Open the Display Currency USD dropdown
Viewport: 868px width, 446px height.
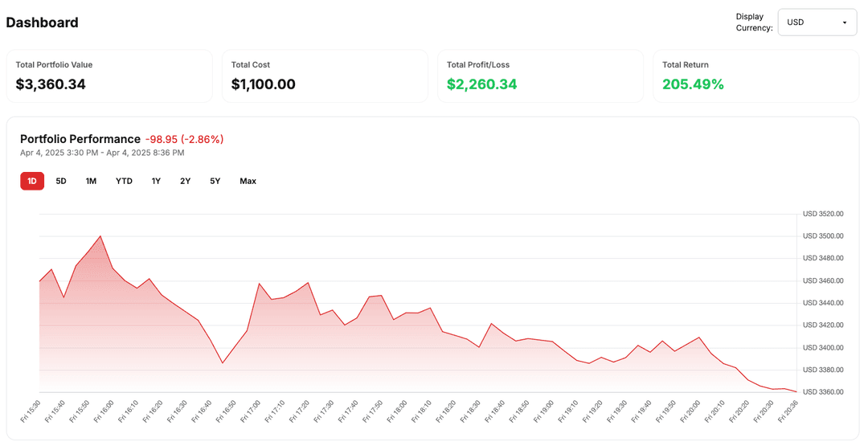tap(817, 23)
